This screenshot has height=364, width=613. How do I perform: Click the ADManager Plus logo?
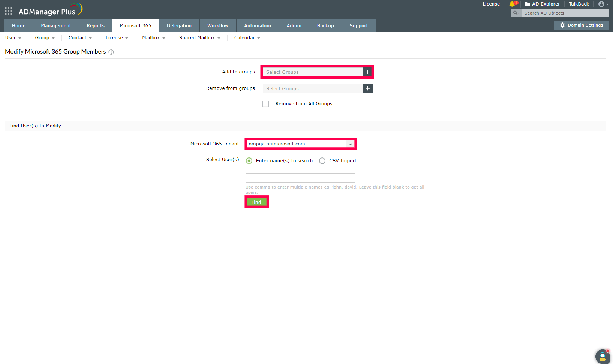coord(51,10)
